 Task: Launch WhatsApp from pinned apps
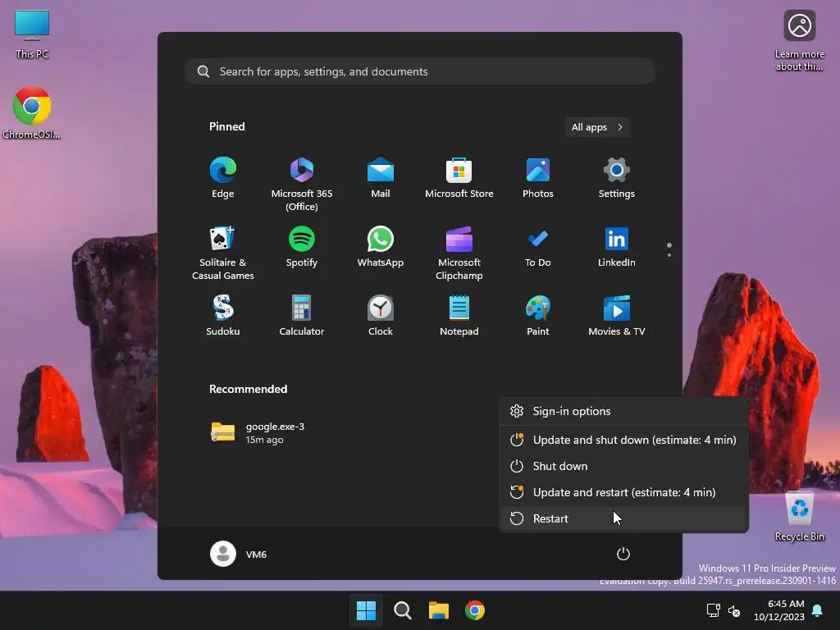(x=381, y=248)
